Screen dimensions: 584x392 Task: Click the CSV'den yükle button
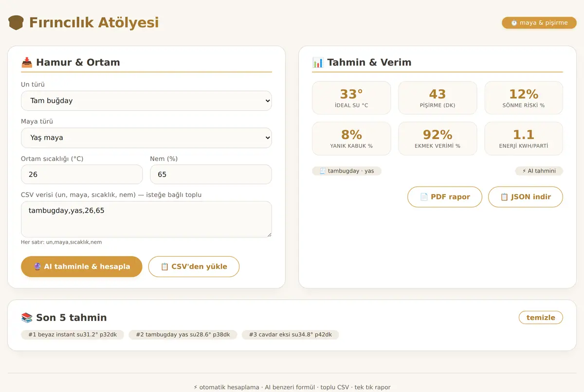click(194, 267)
